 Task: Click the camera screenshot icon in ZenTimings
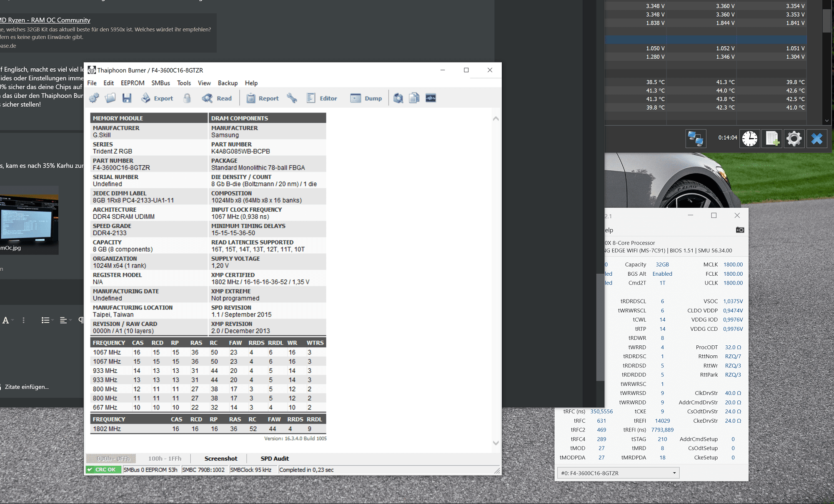click(x=740, y=230)
